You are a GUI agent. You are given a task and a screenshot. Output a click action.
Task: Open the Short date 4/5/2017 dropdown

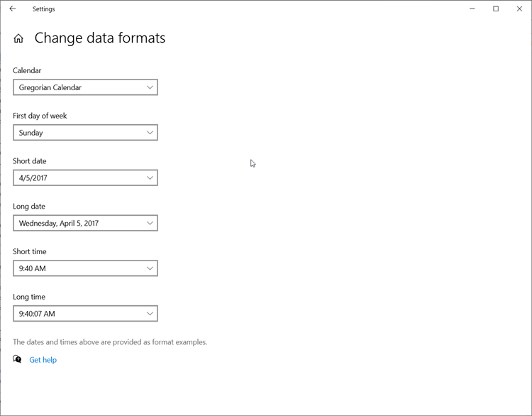[x=86, y=177]
